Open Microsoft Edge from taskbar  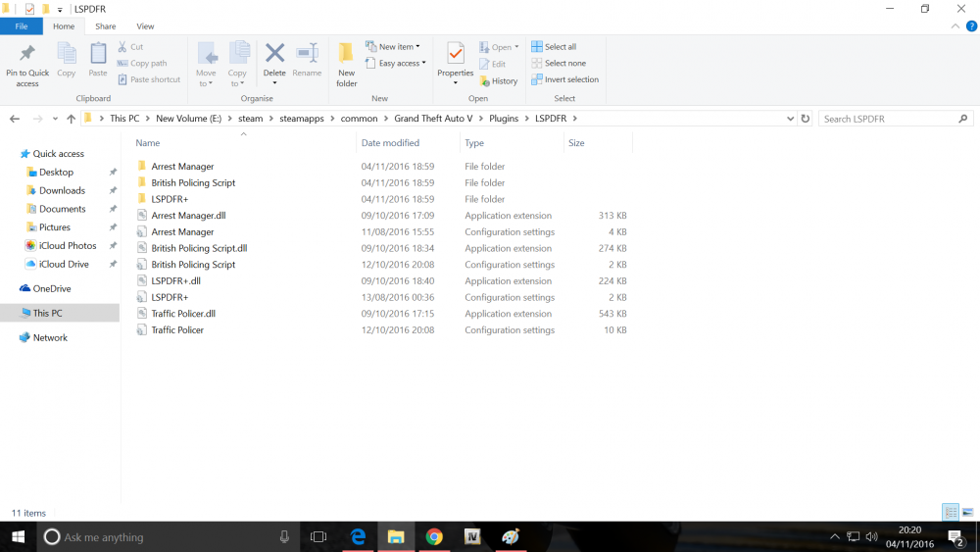pos(358,537)
